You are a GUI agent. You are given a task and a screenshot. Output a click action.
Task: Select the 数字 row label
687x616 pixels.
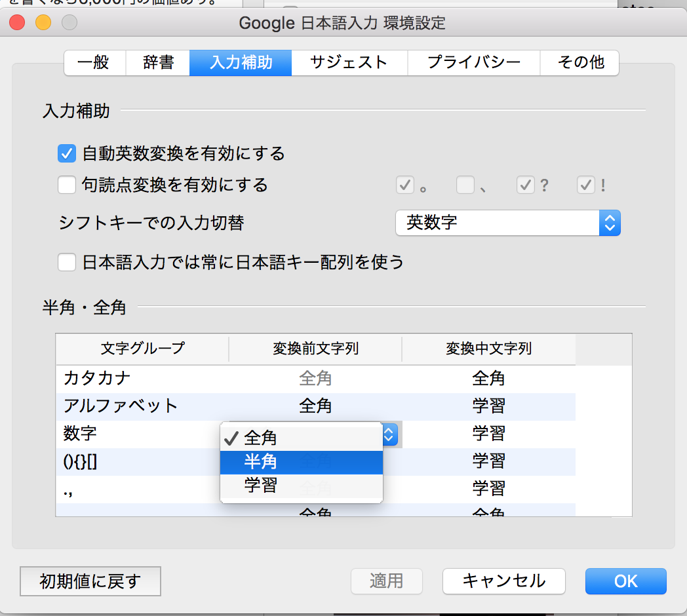[x=80, y=433]
